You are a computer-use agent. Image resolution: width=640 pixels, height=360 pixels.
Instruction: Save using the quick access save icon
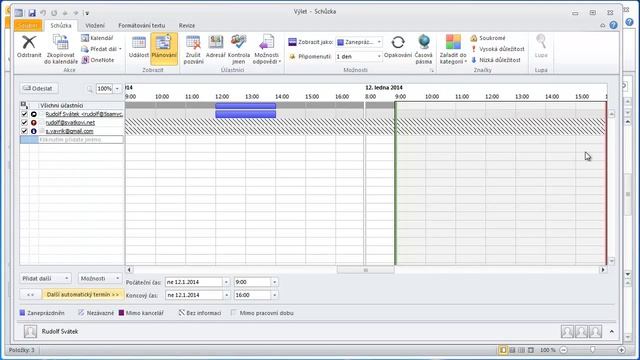coord(32,13)
